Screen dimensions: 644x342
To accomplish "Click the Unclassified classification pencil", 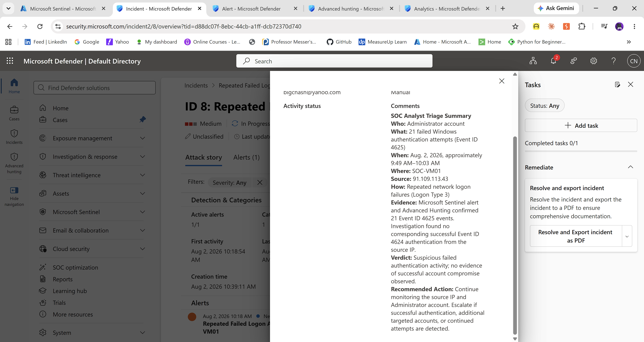I will (x=187, y=136).
